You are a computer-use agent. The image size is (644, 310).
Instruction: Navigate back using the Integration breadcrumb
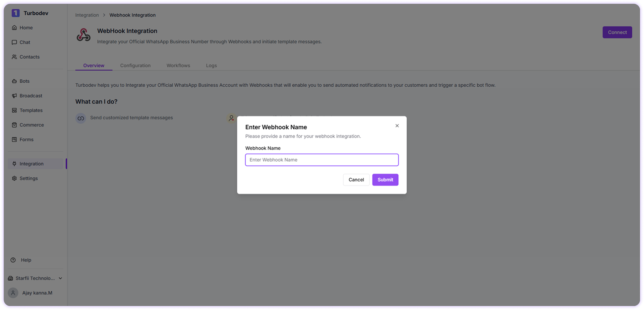(87, 15)
